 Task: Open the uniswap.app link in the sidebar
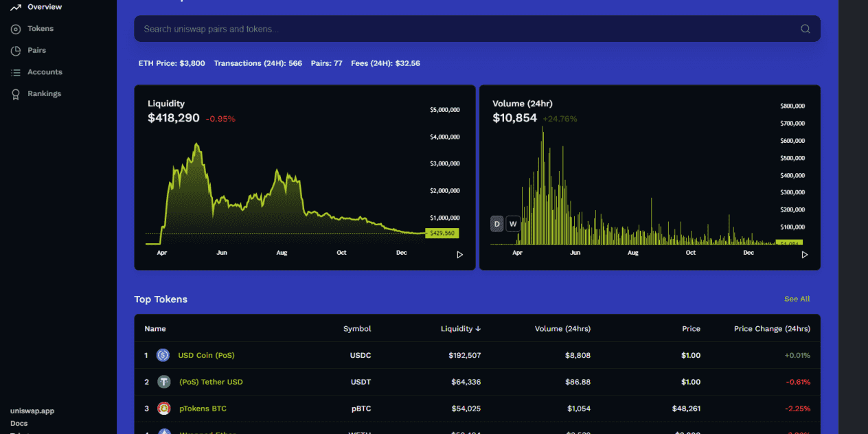click(32, 411)
